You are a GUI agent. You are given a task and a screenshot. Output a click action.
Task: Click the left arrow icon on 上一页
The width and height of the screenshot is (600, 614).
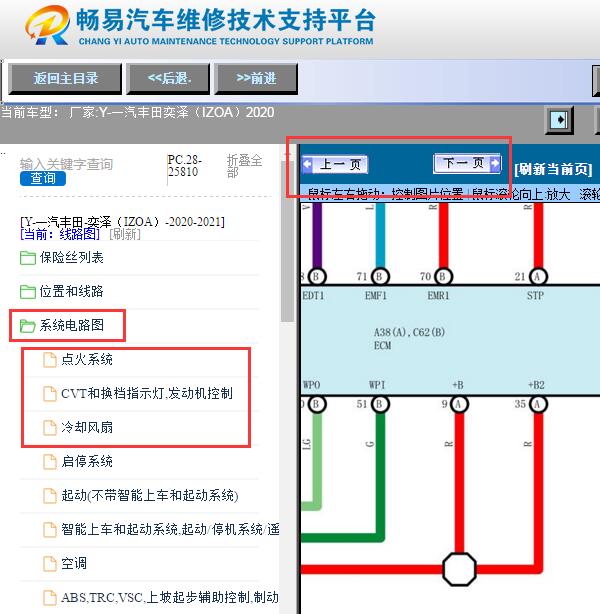point(307,163)
